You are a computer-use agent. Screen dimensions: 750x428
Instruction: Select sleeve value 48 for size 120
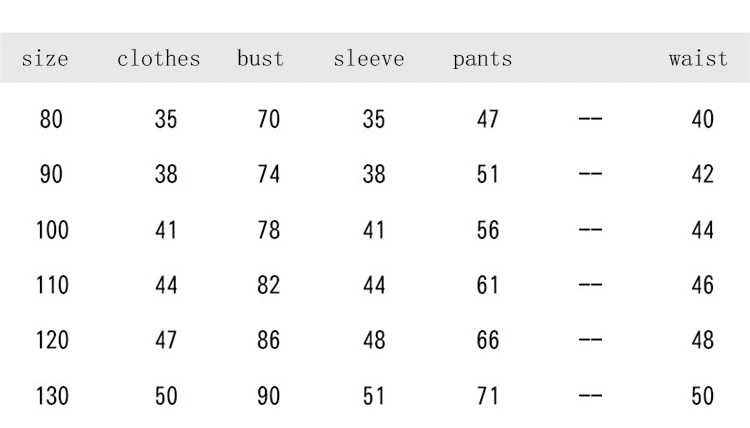374,341
